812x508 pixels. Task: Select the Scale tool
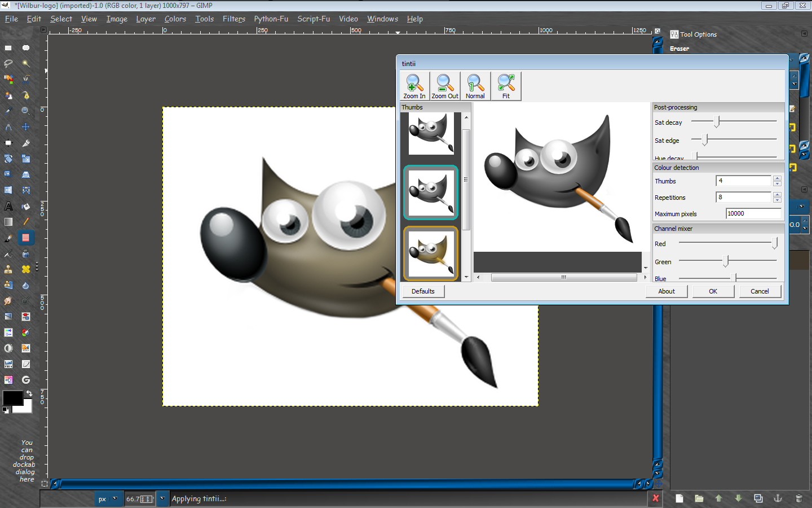tap(26, 159)
